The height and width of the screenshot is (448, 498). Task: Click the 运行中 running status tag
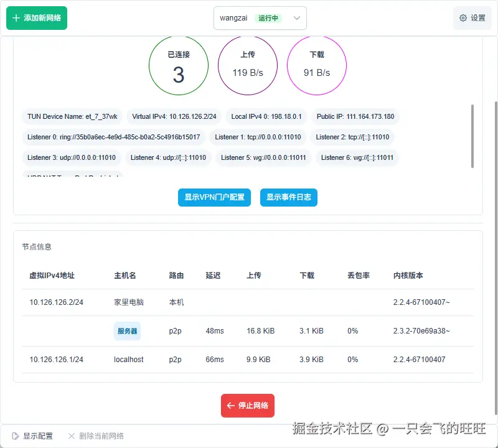tap(268, 18)
